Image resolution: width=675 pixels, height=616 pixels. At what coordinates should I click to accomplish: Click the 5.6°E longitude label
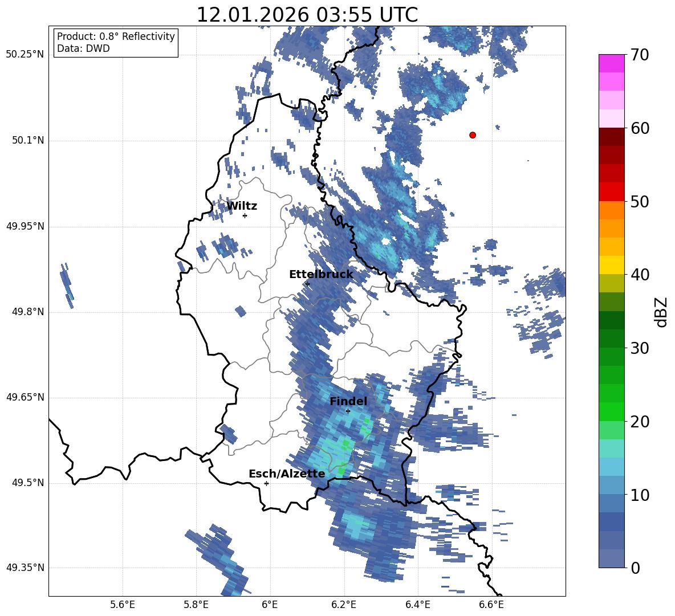pos(122,605)
